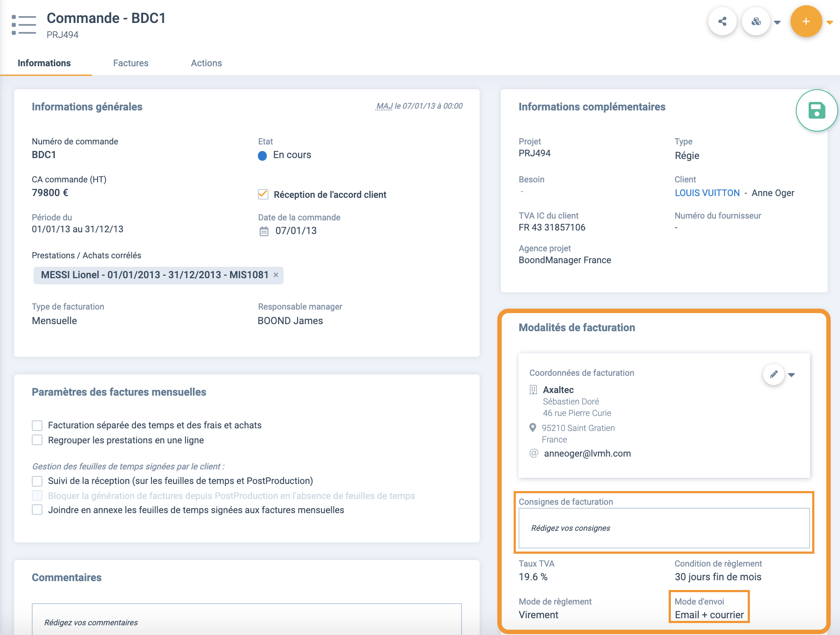Click the order date 07/01/13 field
The width and height of the screenshot is (840, 635).
pyautogui.click(x=296, y=231)
